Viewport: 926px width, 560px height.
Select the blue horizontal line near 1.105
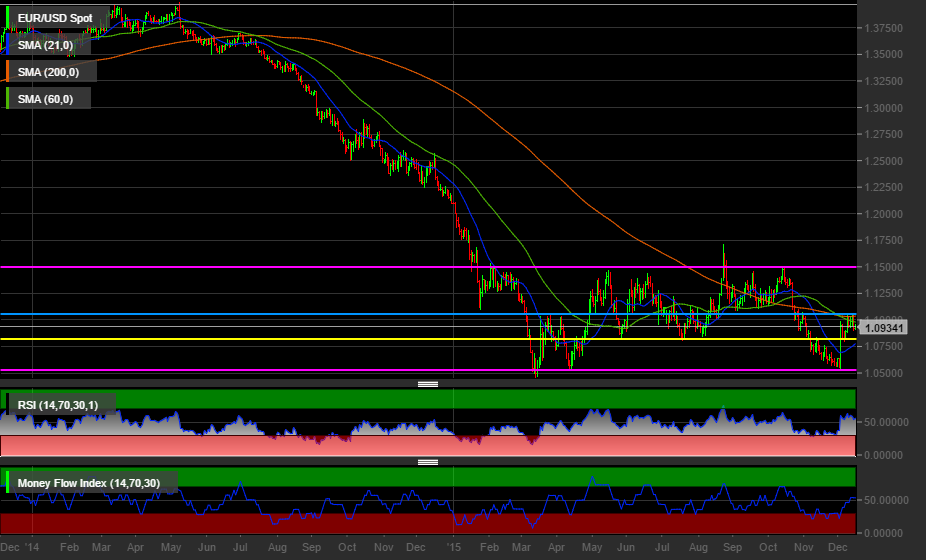point(300,314)
